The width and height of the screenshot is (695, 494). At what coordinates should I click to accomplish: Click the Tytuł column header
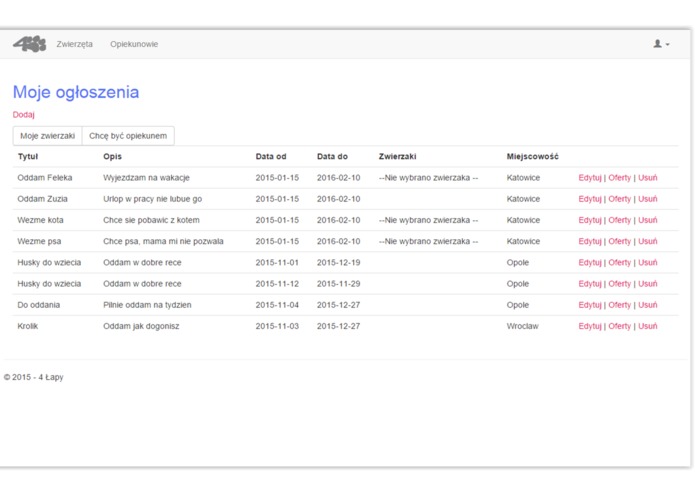28,156
